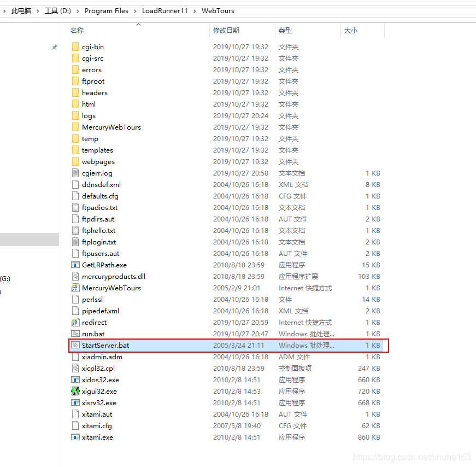Expand the chevron after 工具 (D:) breadcrumb
This screenshot has height=467, width=476.
click(x=78, y=11)
